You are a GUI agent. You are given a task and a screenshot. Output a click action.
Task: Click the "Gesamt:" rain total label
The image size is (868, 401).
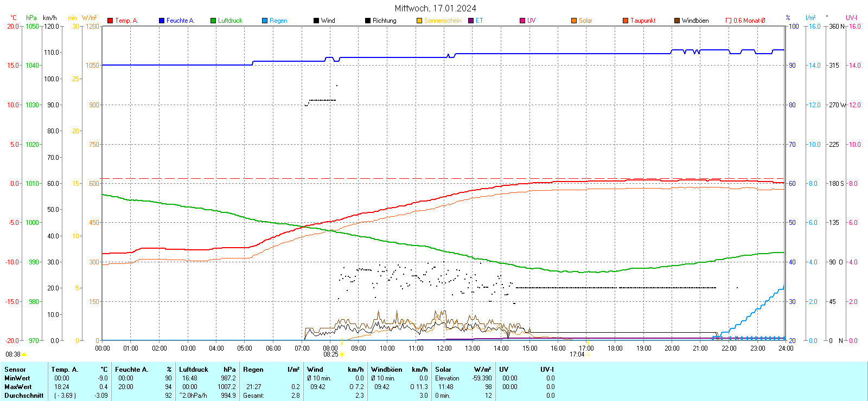click(254, 396)
